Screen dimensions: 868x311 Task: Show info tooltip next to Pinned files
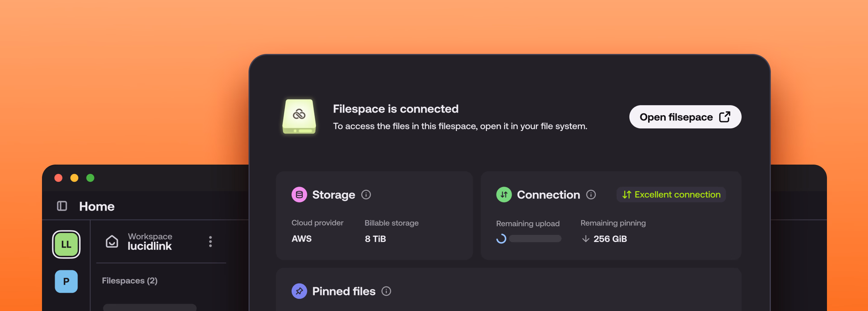[386, 291]
